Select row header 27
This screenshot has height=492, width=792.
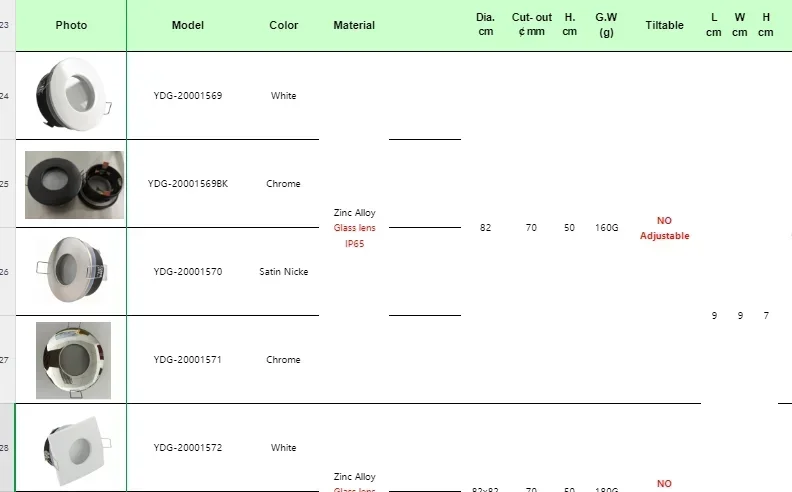pos(7,360)
